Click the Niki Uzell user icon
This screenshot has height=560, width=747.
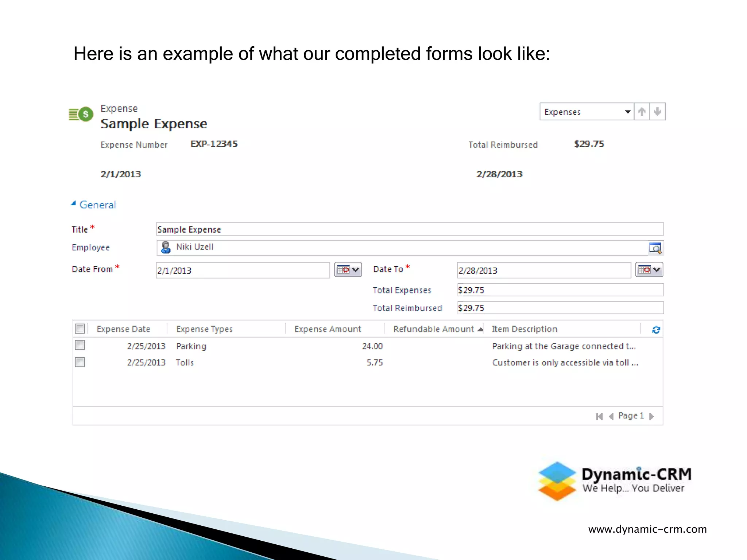pyautogui.click(x=166, y=247)
